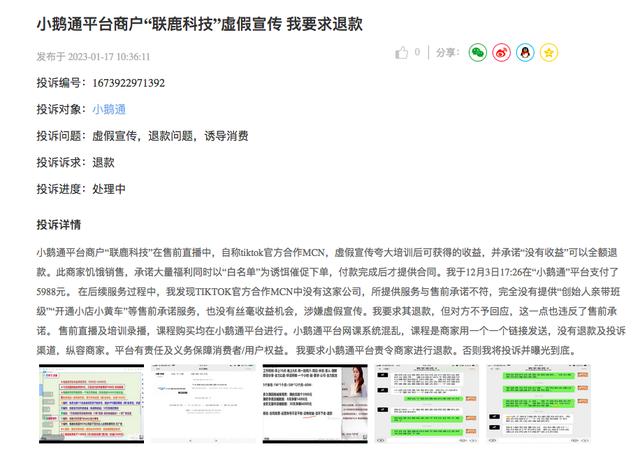Click the progress status 处理中
The image size is (640, 456).
[109, 189]
